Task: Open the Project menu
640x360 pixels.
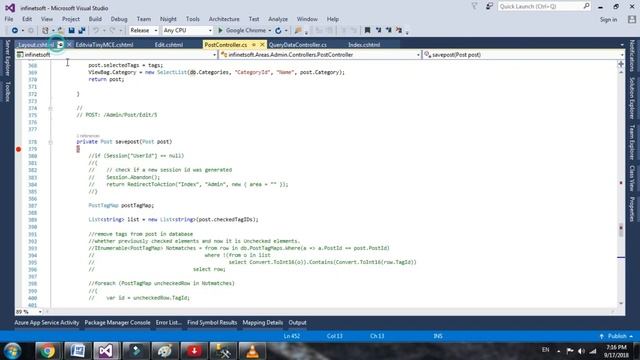Action: (71, 19)
